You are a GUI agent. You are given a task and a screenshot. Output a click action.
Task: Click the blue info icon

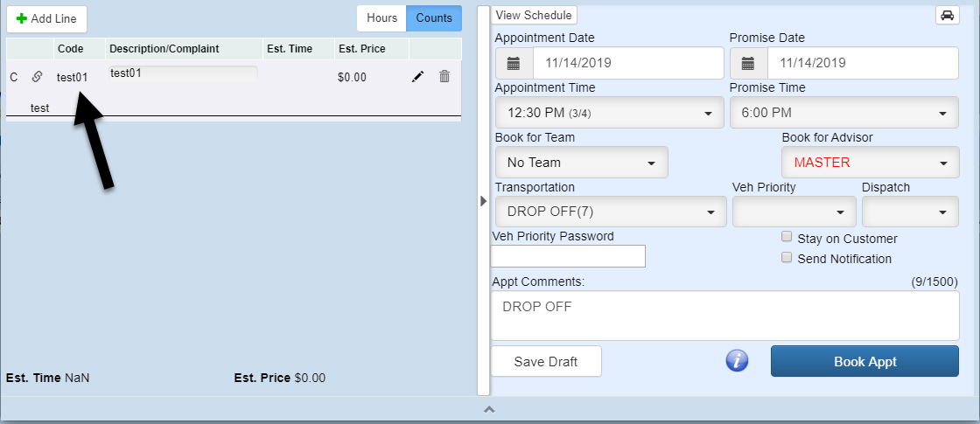click(x=738, y=361)
